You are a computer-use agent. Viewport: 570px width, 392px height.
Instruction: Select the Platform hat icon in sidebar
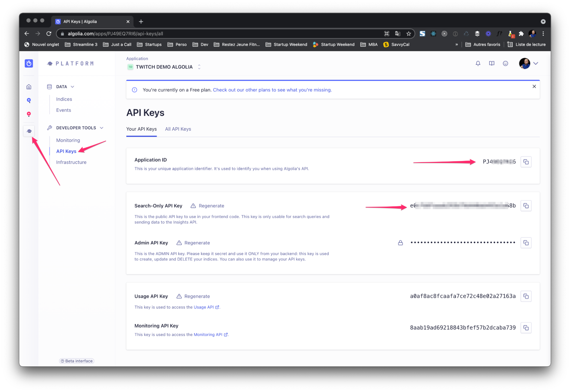29,131
